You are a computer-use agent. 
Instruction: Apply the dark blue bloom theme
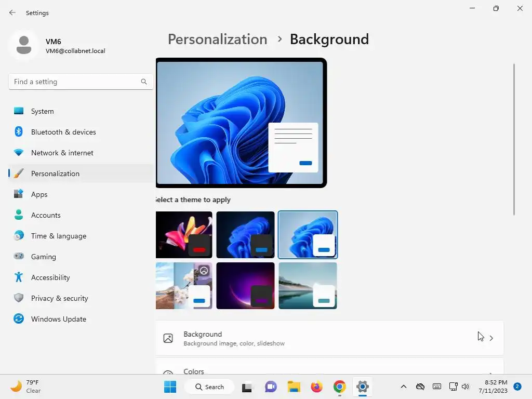click(x=245, y=235)
